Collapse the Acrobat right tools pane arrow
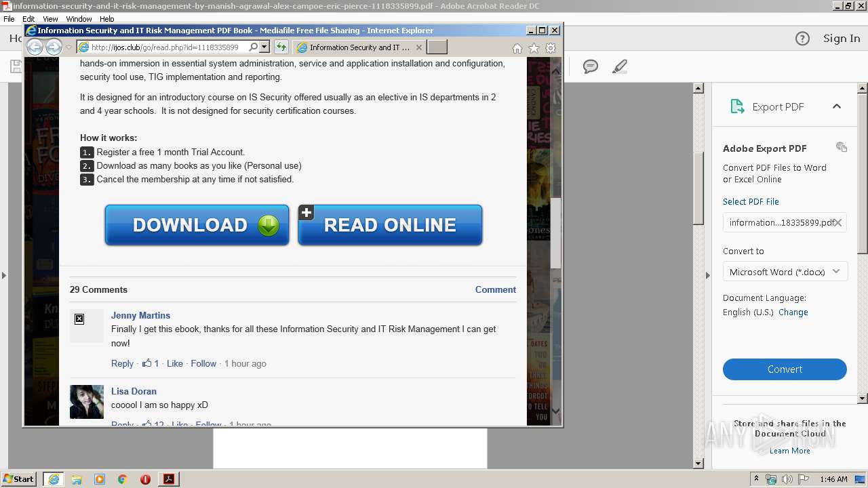 click(x=707, y=275)
